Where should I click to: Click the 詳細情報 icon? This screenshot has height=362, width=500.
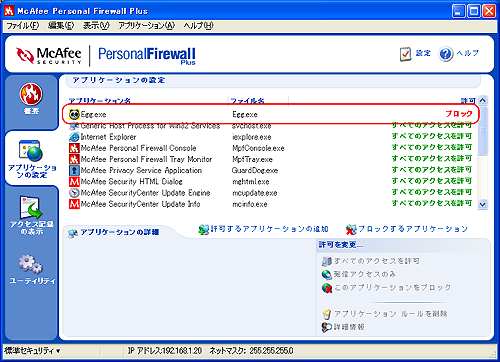point(327,327)
